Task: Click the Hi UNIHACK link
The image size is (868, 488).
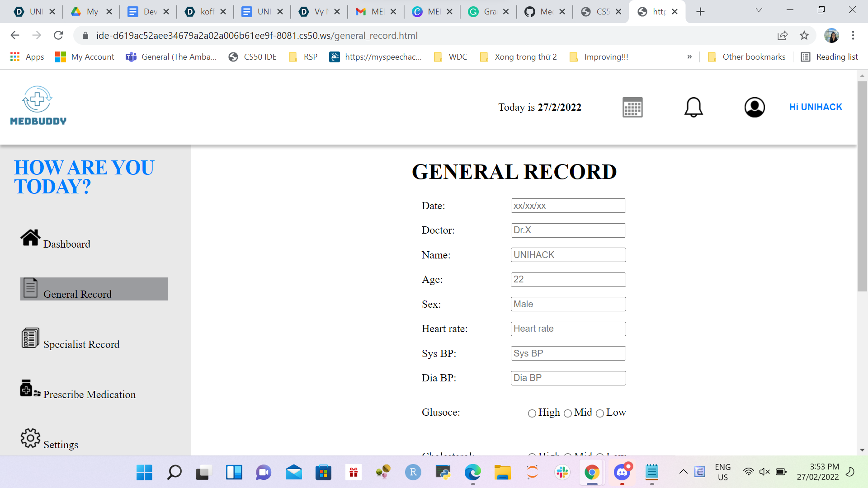Action: [816, 107]
